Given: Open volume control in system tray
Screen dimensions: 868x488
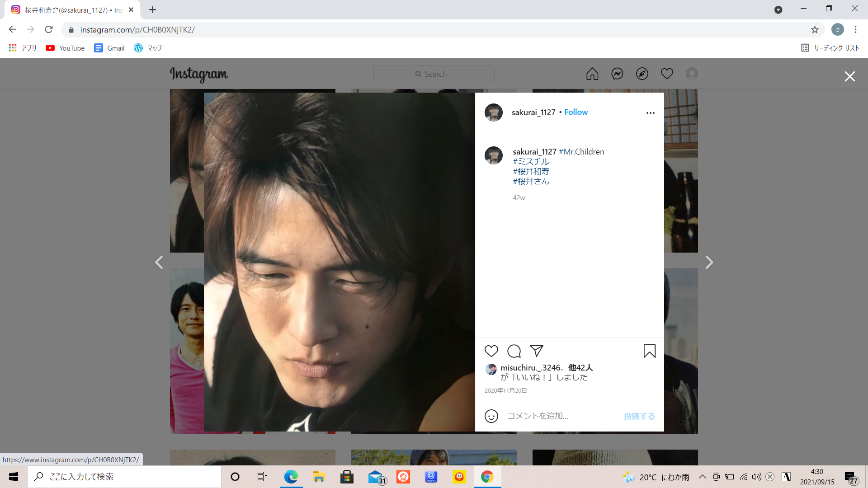Looking at the screenshot, I should pos(756,477).
